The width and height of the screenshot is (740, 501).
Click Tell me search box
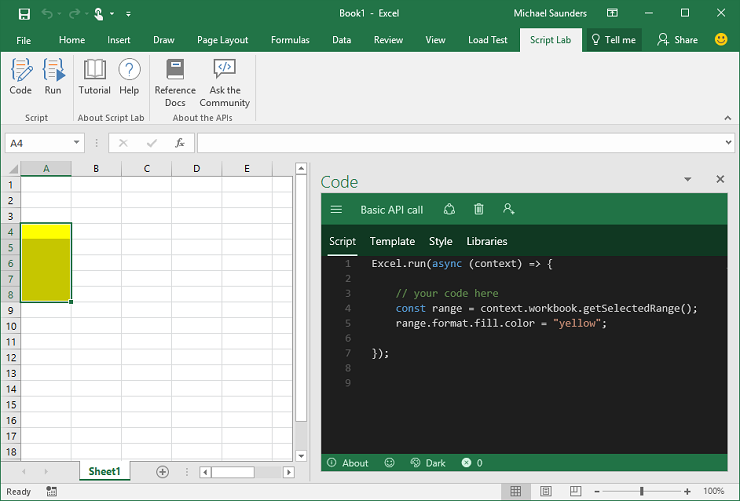(x=614, y=40)
